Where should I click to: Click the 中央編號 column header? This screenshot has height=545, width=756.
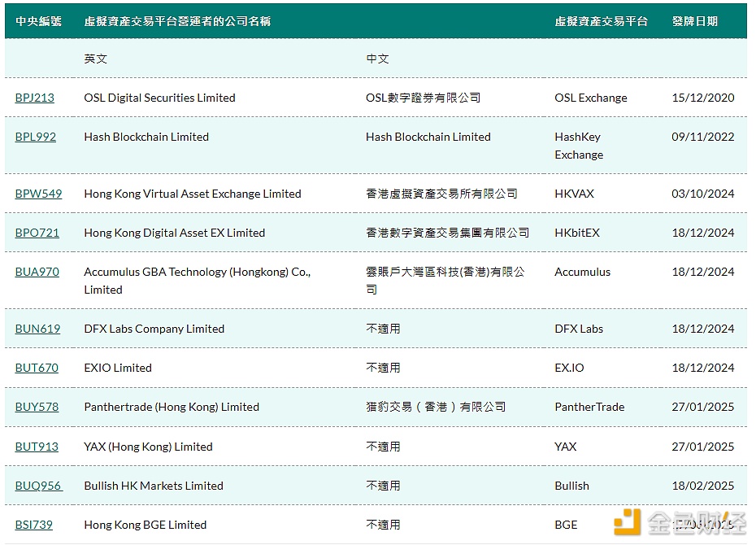point(37,21)
